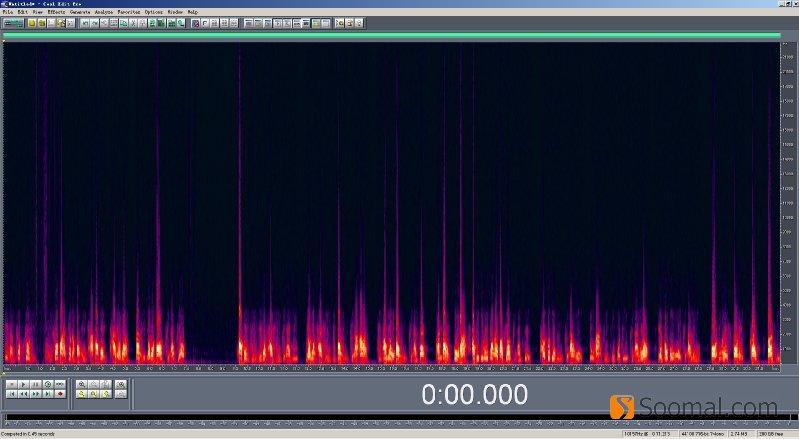Click the Fast Forward transport button
The width and height of the screenshot is (799, 439).
35,394
